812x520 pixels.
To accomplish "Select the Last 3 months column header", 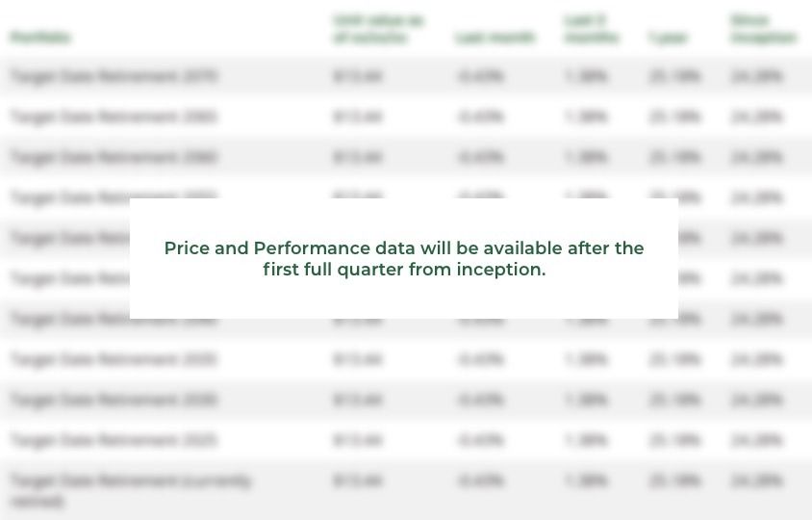I will [591, 29].
